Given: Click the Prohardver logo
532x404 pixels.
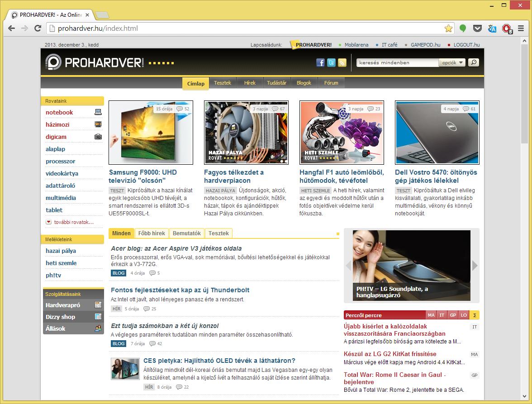Looking at the screenshot, I should click(x=95, y=62).
